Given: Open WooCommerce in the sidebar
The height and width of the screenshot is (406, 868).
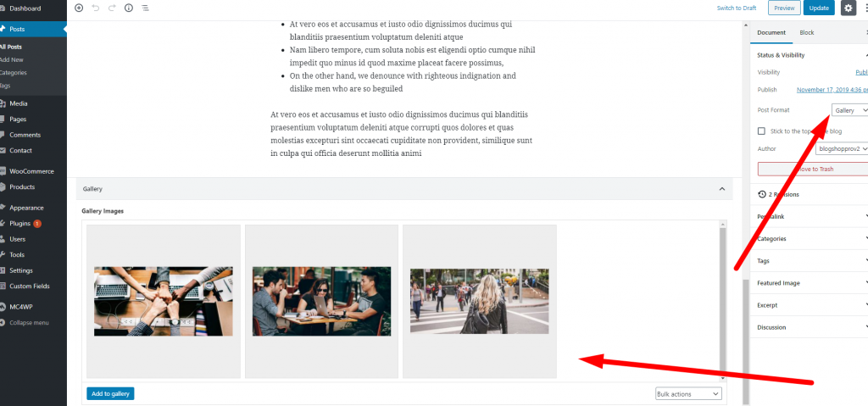Looking at the screenshot, I should pos(33,171).
